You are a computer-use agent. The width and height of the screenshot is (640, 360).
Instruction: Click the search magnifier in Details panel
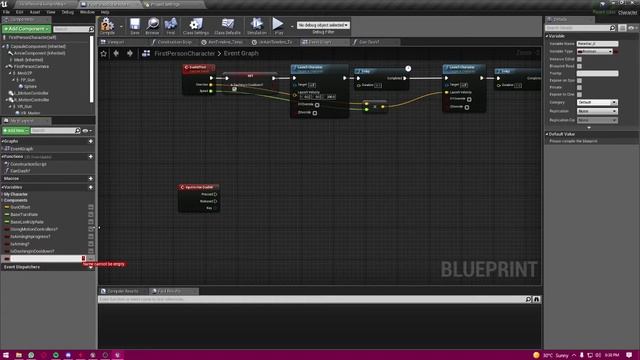612,28
